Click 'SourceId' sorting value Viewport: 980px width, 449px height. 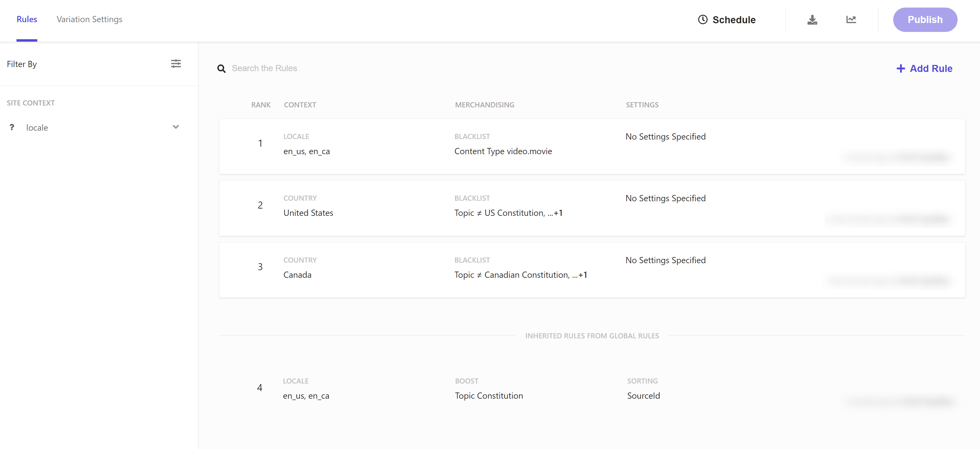click(643, 396)
